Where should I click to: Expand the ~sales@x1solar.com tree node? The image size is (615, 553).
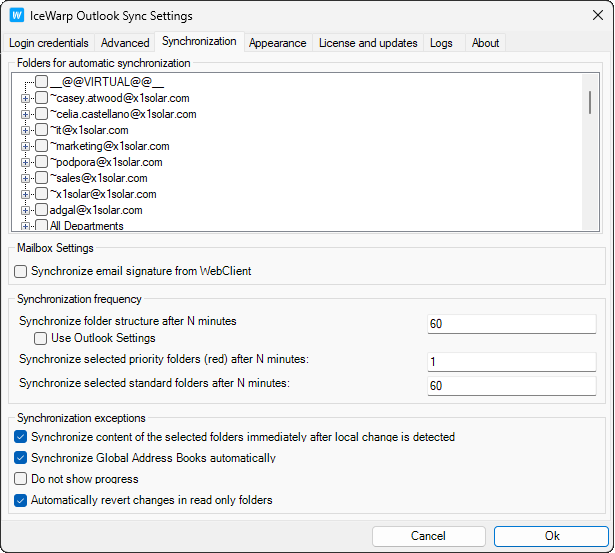(25, 178)
